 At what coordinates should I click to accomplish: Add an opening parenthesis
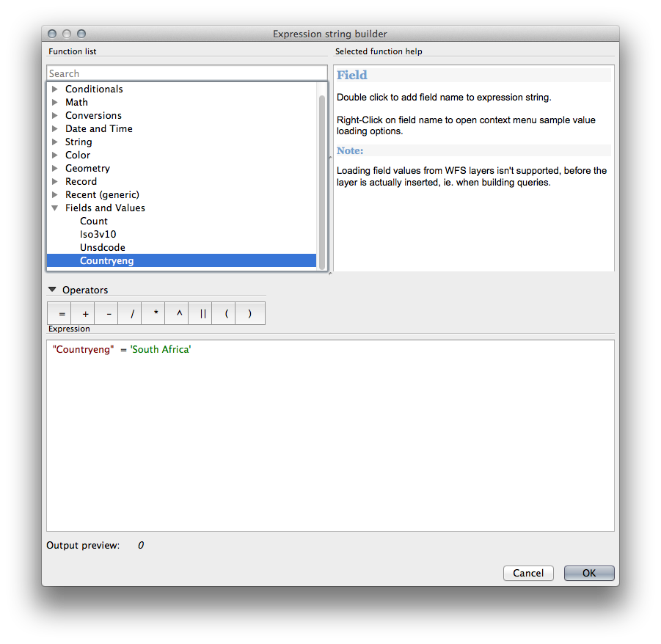pyautogui.click(x=226, y=314)
